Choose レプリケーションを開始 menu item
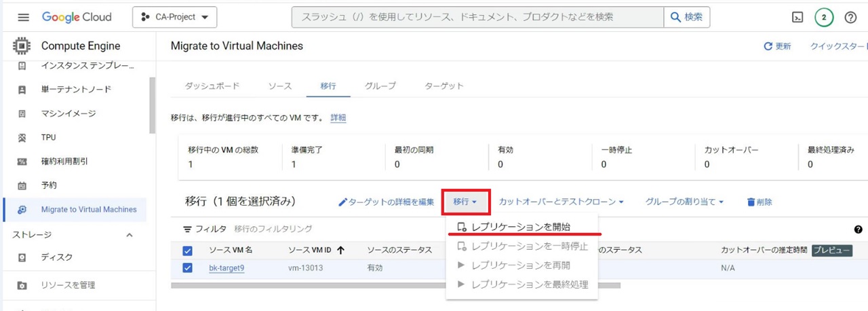This screenshot has width=868, height=311. point(521,227)
